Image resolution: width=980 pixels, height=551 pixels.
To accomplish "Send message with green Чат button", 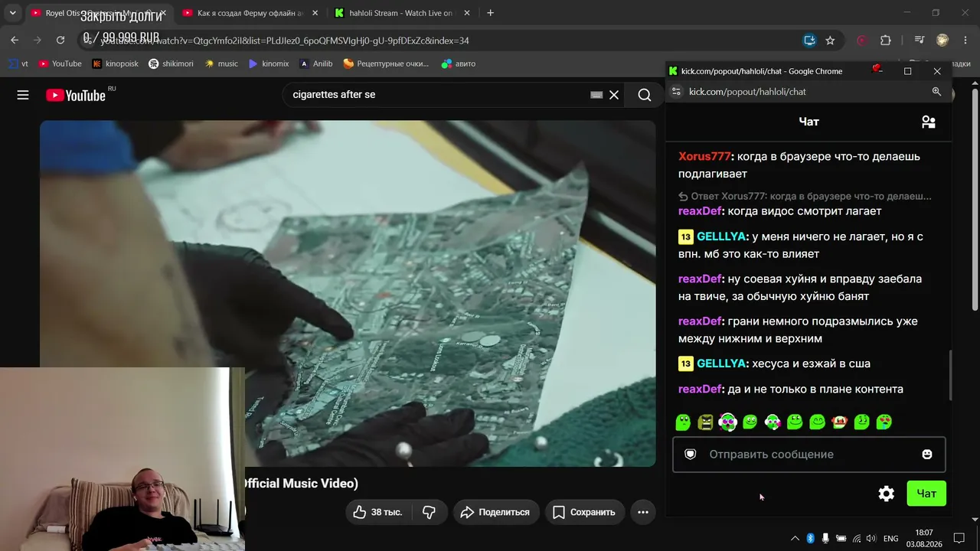I will tap(926, 494).
